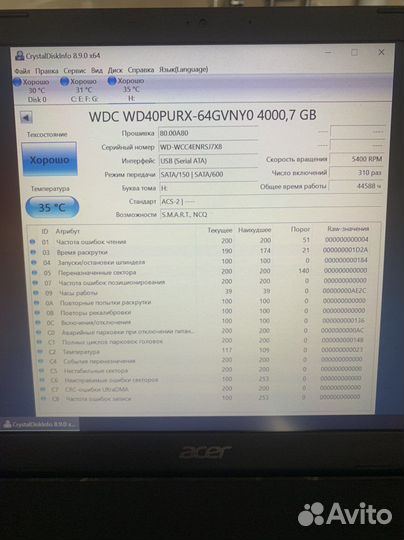Screen dimensions: 404x540
Task: Minimize the CrystalDiskInfo window
Action: [328, 52]
